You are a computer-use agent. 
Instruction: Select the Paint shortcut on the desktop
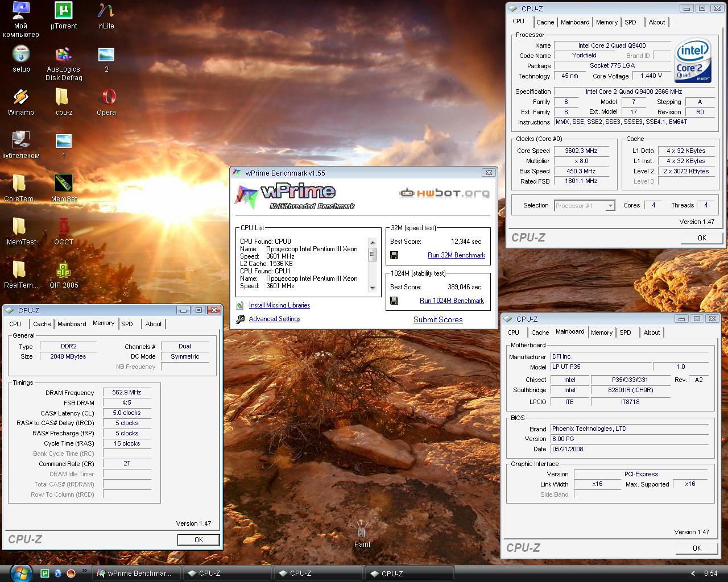coord(362,534)
